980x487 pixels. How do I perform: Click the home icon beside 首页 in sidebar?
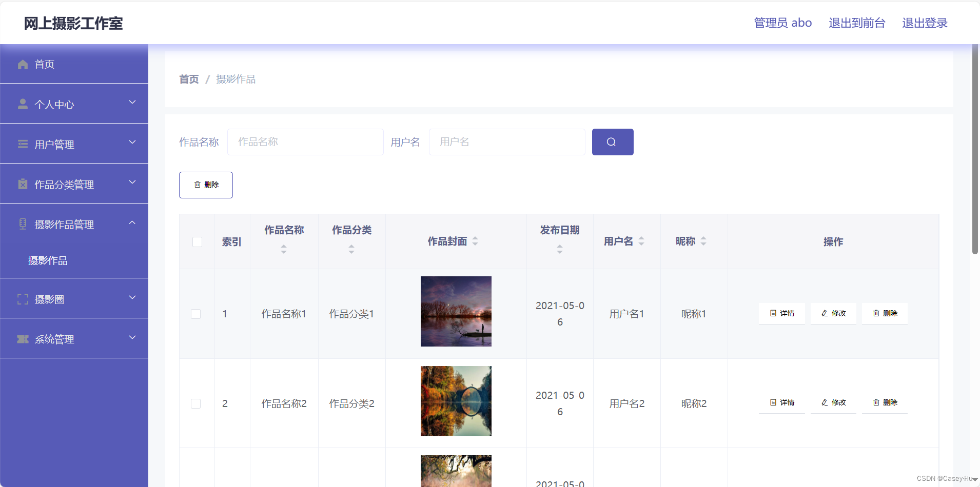point(23,64)
